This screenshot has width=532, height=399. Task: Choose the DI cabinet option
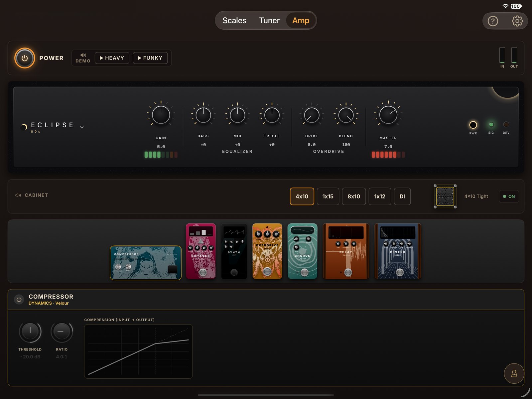[402, 197]
